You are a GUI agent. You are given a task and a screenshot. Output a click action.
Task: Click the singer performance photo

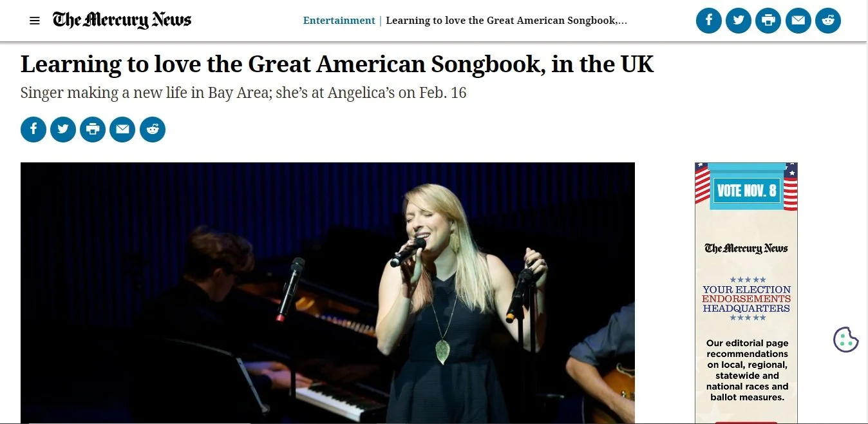coord(328,293)
